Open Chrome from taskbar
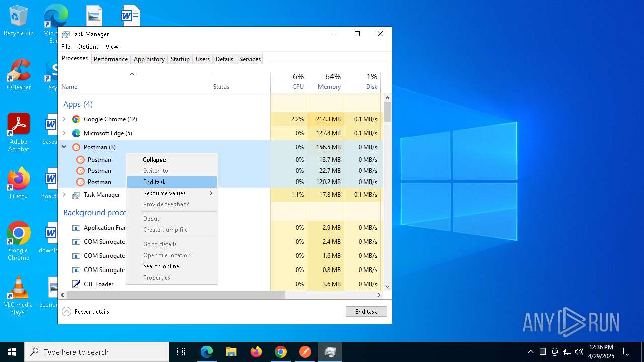 (281, 352)
